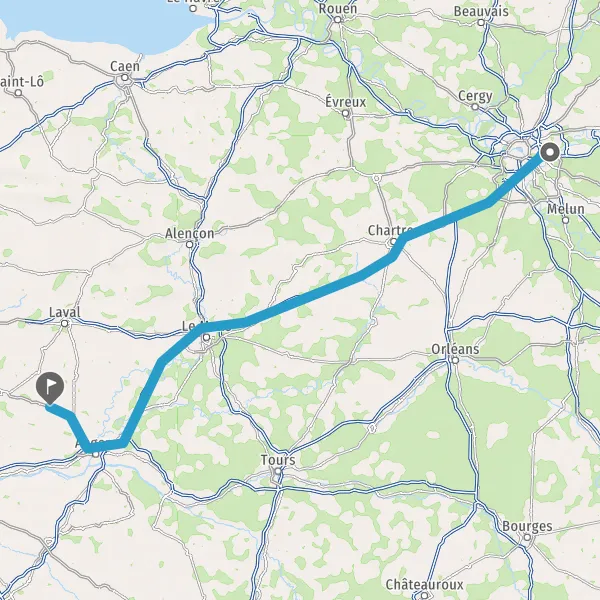Image resolution: width=600 pixels, height=600 pixels.
Task: Select the Châteauroux city label
Action: (x=424, y=584)
